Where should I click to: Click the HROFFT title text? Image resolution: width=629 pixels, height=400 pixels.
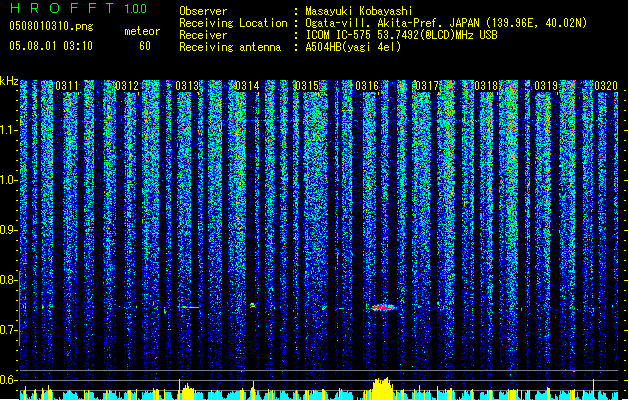click(x=62, y=8)
